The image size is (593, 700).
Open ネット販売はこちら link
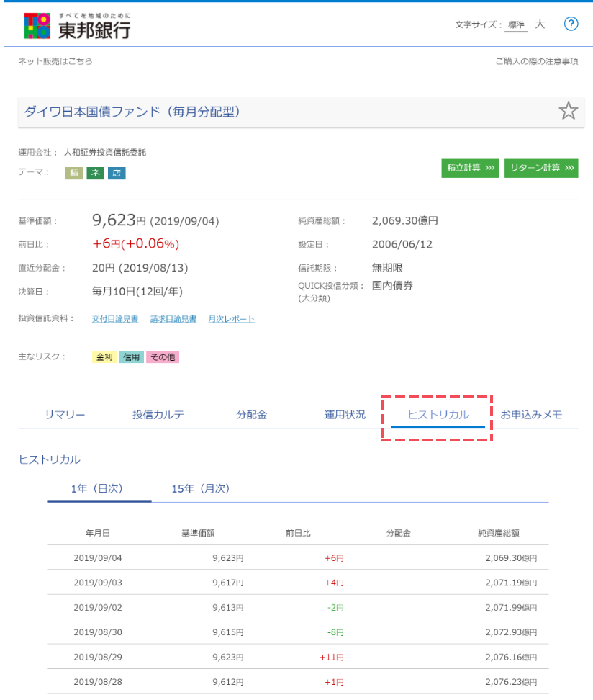55,61
